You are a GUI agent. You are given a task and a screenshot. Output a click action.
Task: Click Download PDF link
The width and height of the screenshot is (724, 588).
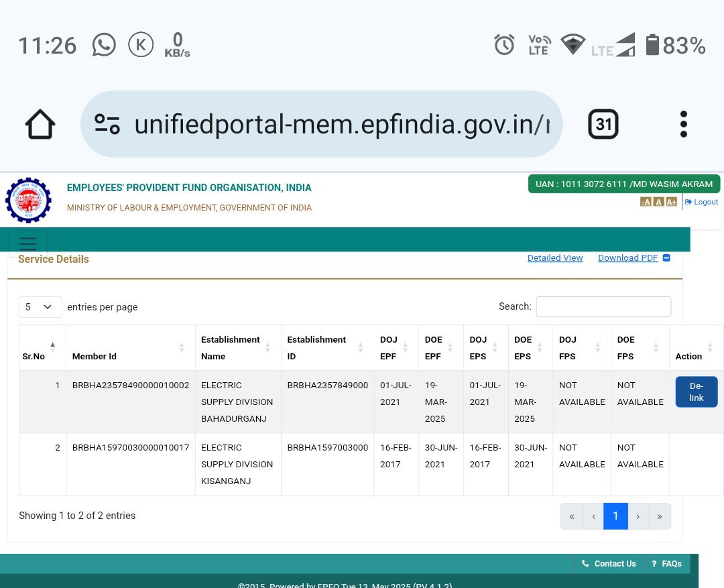tap(628, 257)
